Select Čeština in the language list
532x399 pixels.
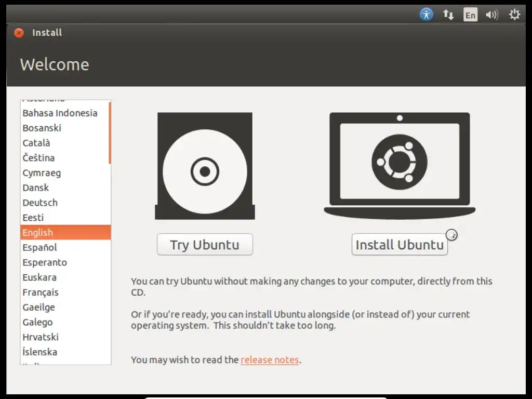tap(65, 158)
